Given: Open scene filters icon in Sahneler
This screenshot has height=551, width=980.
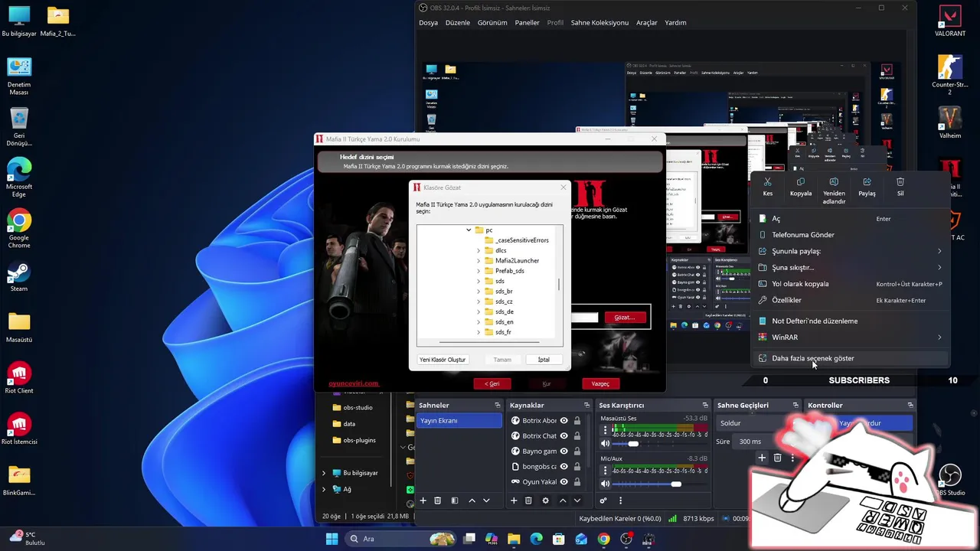Looking at the screenshot, I should coord(454,500).
